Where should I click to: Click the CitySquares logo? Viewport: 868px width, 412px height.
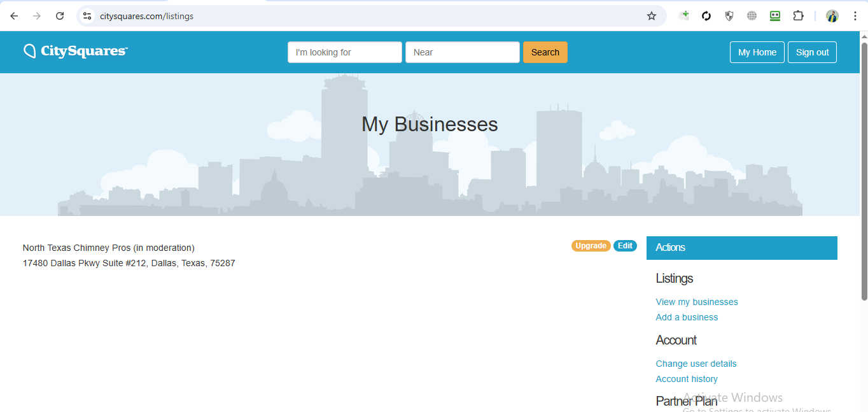pos(76,51)
